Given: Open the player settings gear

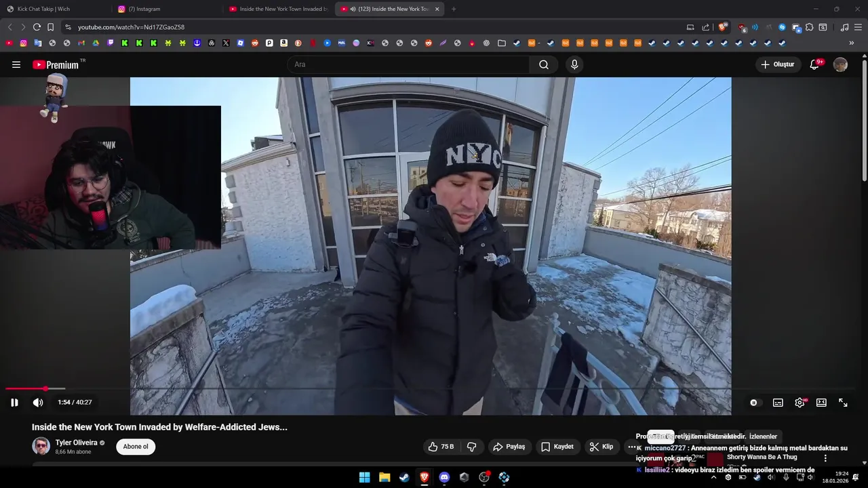Looking at the screenshot, I should (800, 403).
